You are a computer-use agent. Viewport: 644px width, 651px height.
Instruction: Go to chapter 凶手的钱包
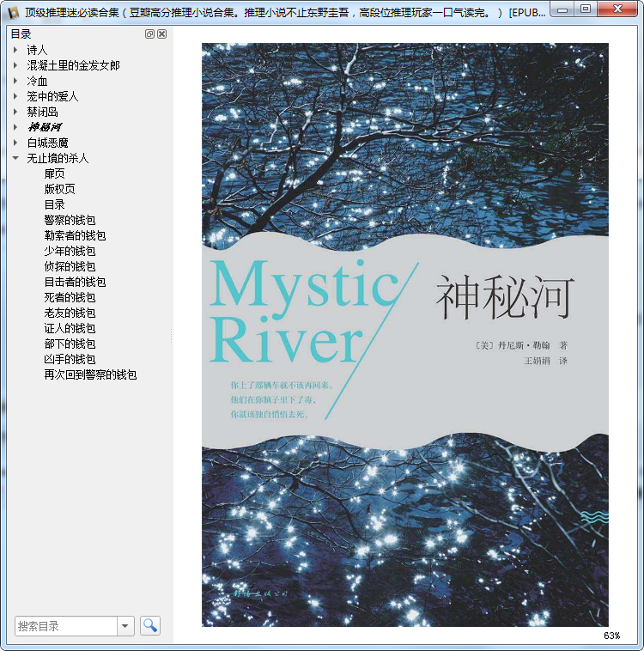point(70,359)
